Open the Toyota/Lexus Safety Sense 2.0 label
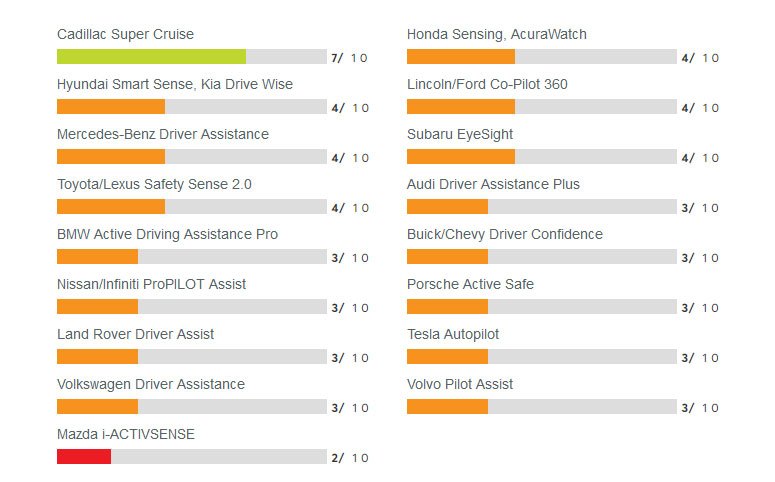The width and height of the screenshot is (775, 482). point(154,184)
